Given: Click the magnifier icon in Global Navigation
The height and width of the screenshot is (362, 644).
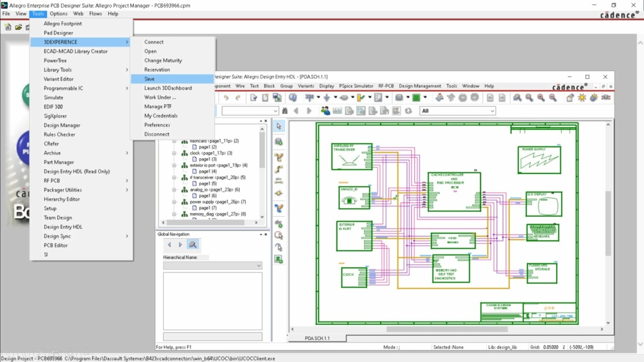Looking at the screenshot, I should [x=193, y=244].
